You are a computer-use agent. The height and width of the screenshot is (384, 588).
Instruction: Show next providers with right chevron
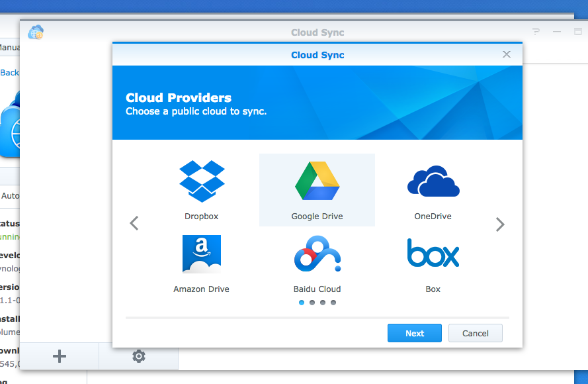pos(500,224)
